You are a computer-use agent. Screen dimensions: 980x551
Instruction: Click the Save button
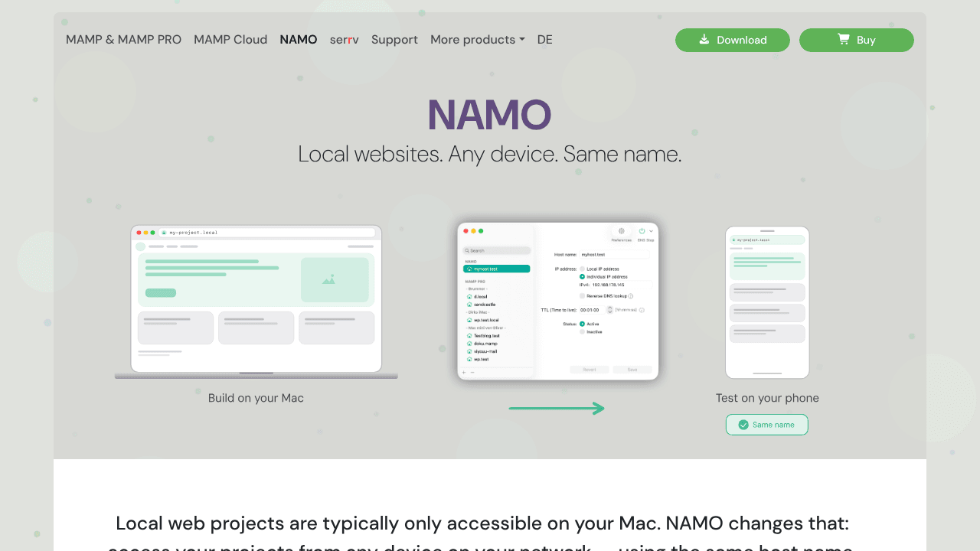[632, 370]
